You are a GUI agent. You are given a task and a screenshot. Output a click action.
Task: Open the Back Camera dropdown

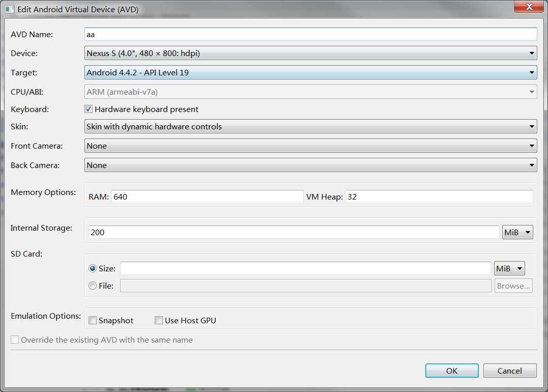311,165
